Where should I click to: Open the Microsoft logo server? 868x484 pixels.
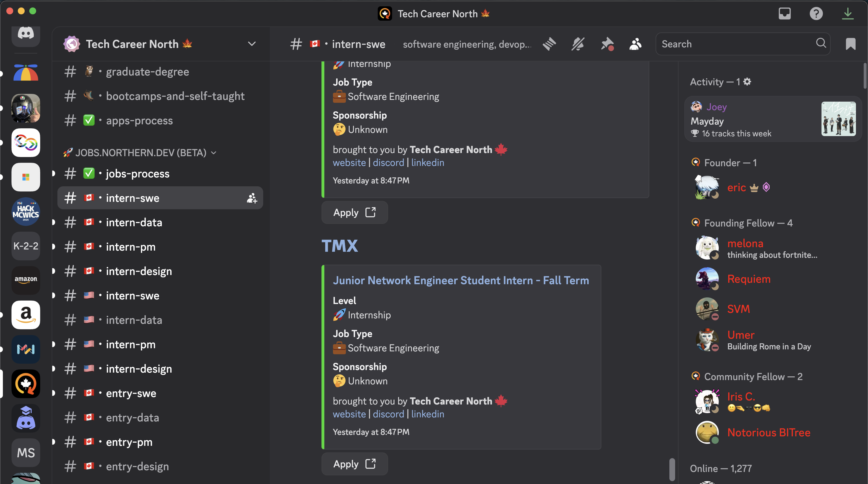26,177
